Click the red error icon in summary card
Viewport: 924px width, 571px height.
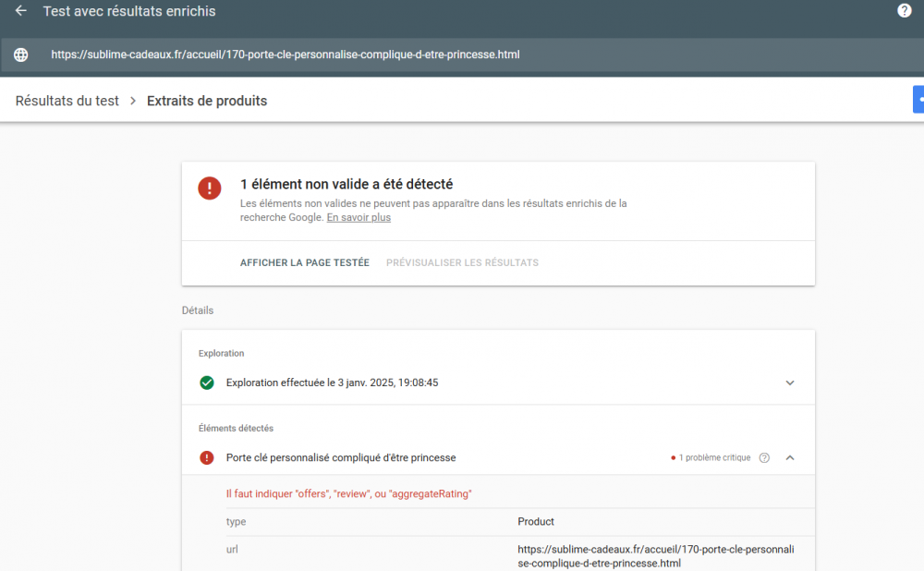pyautogui.click(x=210, y=188)
